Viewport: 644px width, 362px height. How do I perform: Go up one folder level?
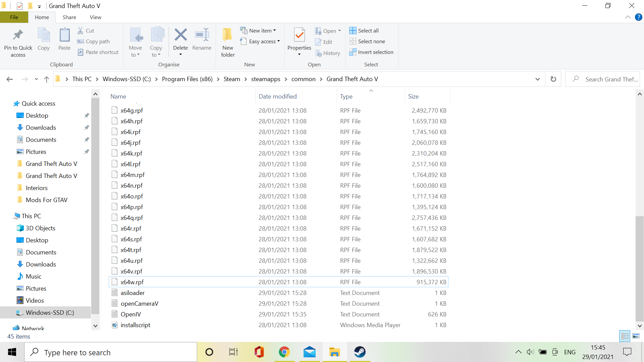[x=47, y=79]
